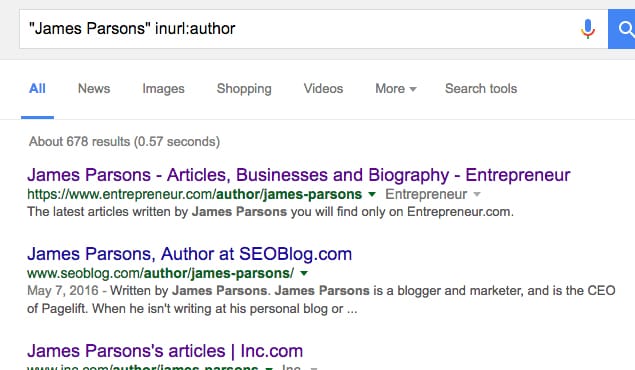The height and width of the screenshot is (370, 635).
Task: Open the gray Entrepreneur source dropdown arrow
Action: (x=477, y=194)
